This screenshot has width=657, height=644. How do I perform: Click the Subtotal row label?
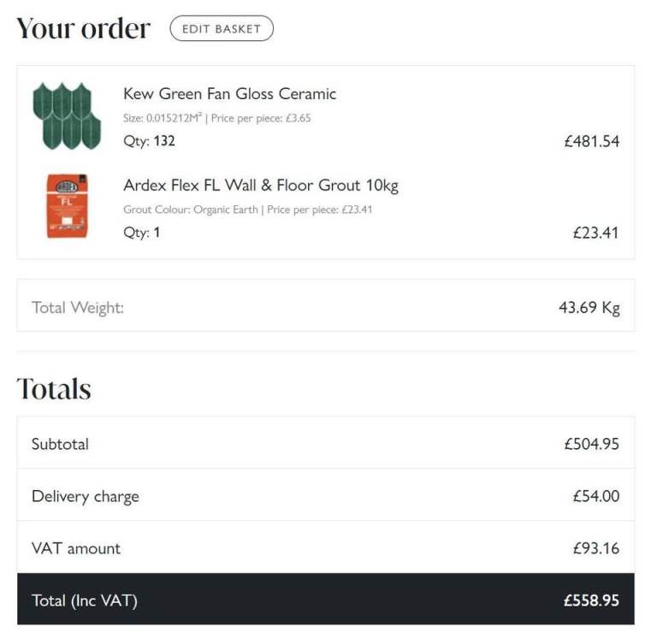[x=60, y=444]
